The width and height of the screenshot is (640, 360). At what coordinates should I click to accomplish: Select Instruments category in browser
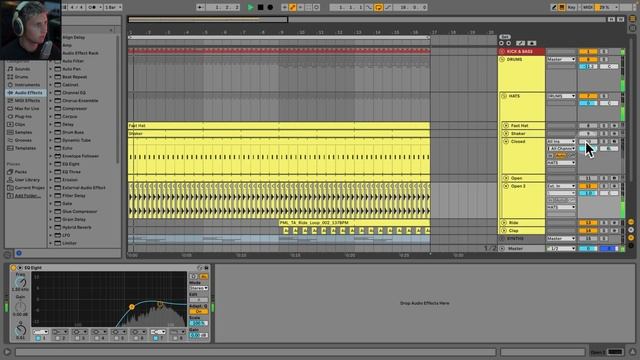tap(27, 85)
